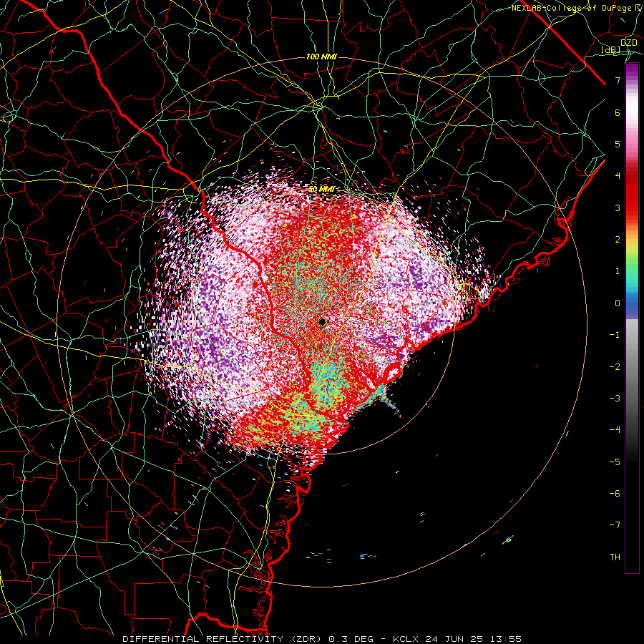Click the -4 value on color scale
This screenshot has width=644, height=644.
click(x=615, y=430)
